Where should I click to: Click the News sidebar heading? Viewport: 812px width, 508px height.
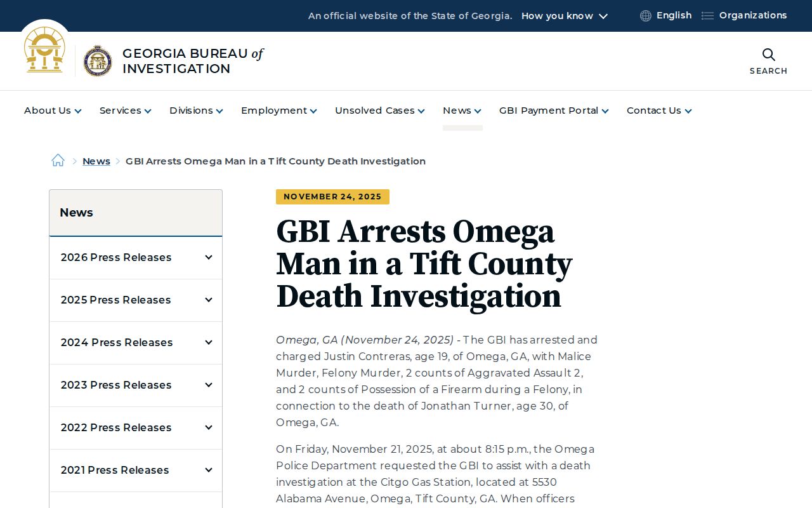pos(76,213)
